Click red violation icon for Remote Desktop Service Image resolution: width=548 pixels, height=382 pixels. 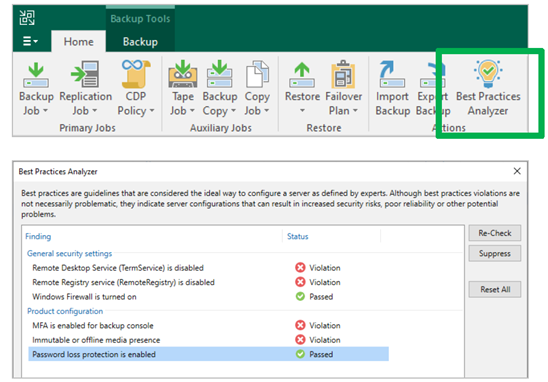click(300, 268)
